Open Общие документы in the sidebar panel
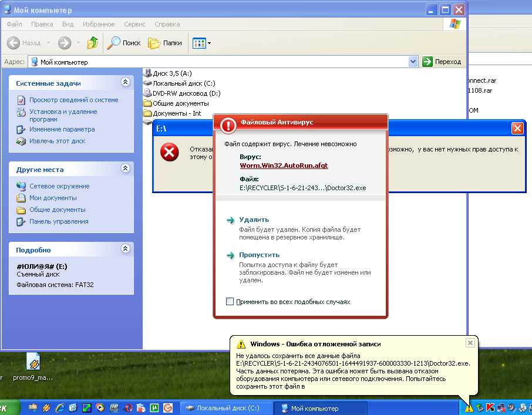Screen dimensions: 532x415 (58, 210)
